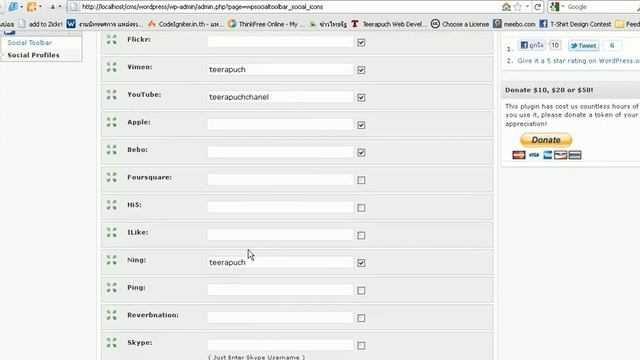Viewport: 640px width, 360px height.
Task: Click the browser home icon
Action: [506, 7]
